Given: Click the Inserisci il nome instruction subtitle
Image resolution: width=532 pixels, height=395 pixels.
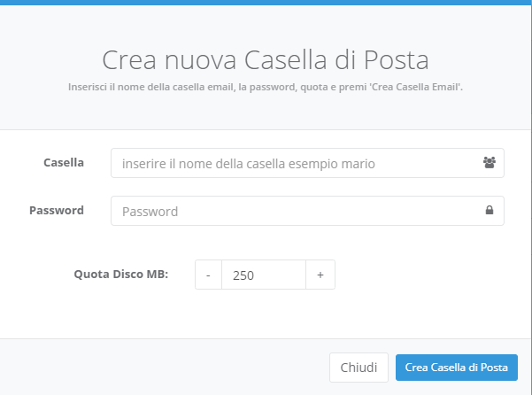Looking at the screenshot, I should click(x=266, y=87).
